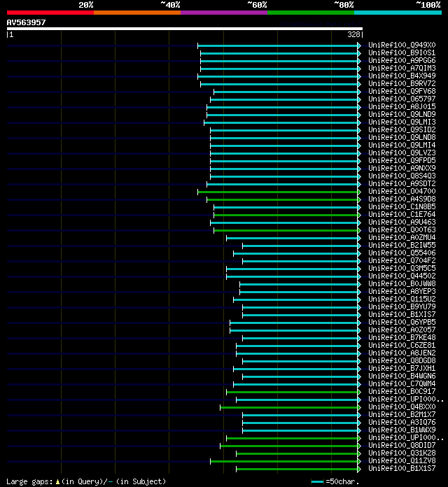Select hit label UniRef100_A9U463
The image size is (448, 487).
pyautogui.click(x=402, y=222)
